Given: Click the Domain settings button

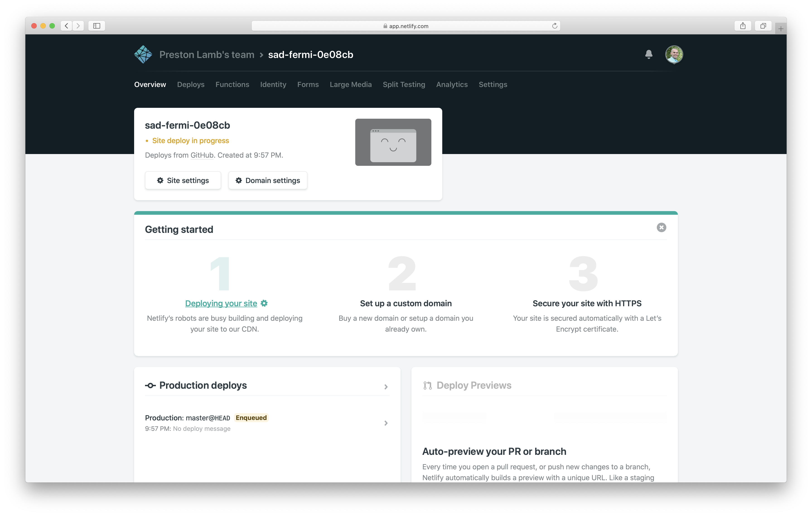Looking at the screenshot, I should coord(267,180).
